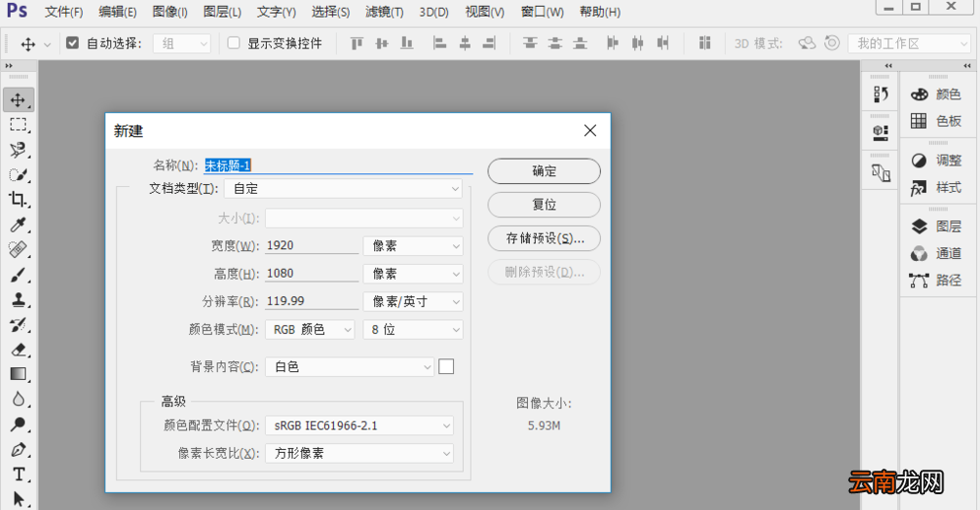
Task: Open the 文件(F) menu
Action: coord(64,12)
